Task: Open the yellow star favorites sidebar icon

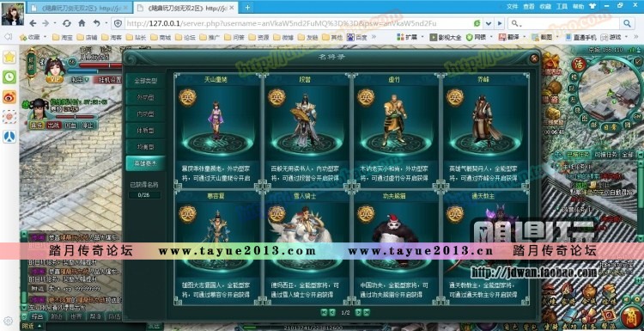Action: [9, 57]
